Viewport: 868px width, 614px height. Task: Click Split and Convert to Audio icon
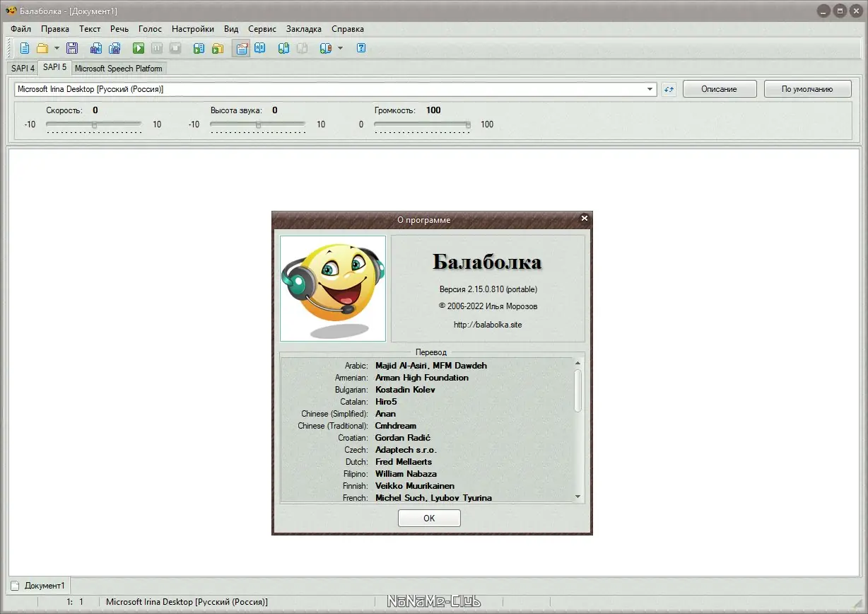(x=115, y=48)
